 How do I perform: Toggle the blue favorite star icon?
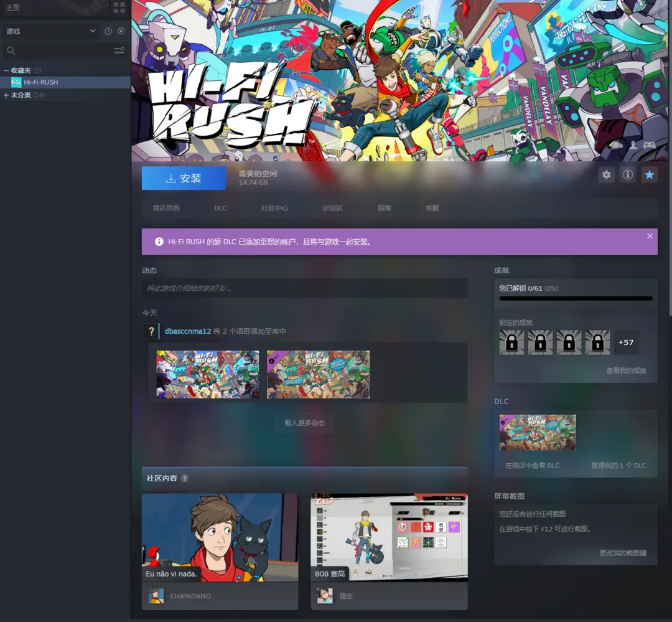(649, 175)
